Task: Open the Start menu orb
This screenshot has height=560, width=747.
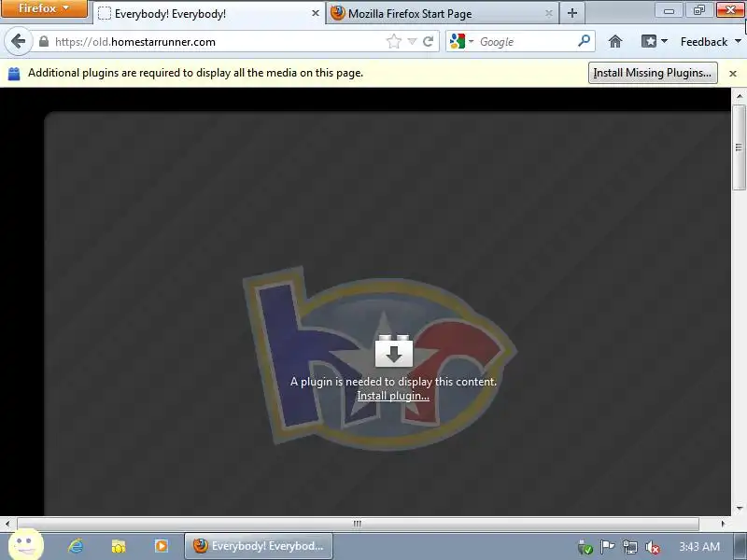Action: pos(26,544)
